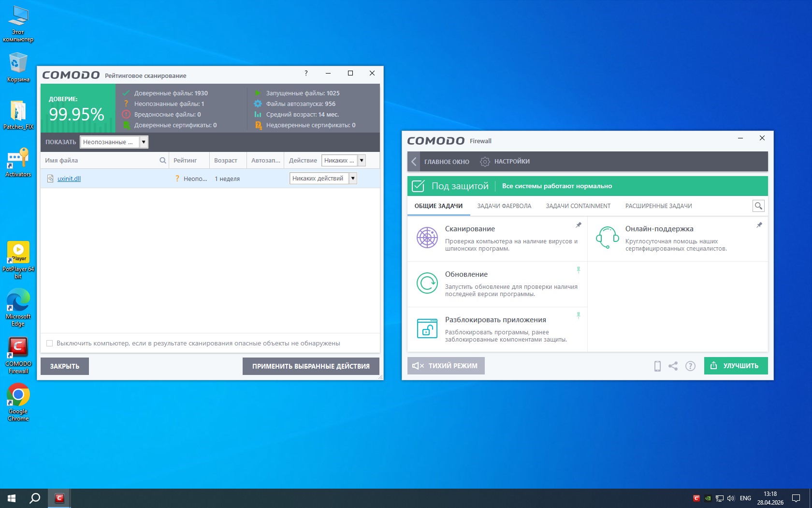Image resolution: width=812 pixels, height=508 pixels.
Task: Open the Containment tasks tab
Action: [578, 206]
